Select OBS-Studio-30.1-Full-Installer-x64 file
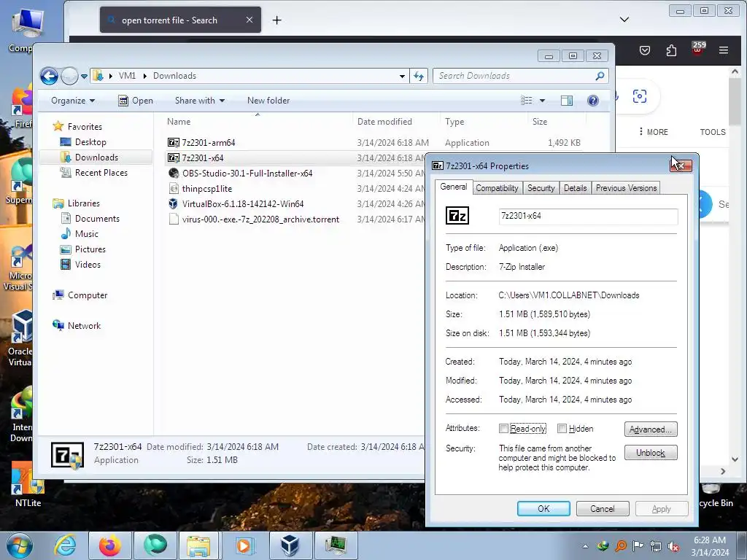Image resolution: width=747 pixels, height=560 pixels. 247,174
